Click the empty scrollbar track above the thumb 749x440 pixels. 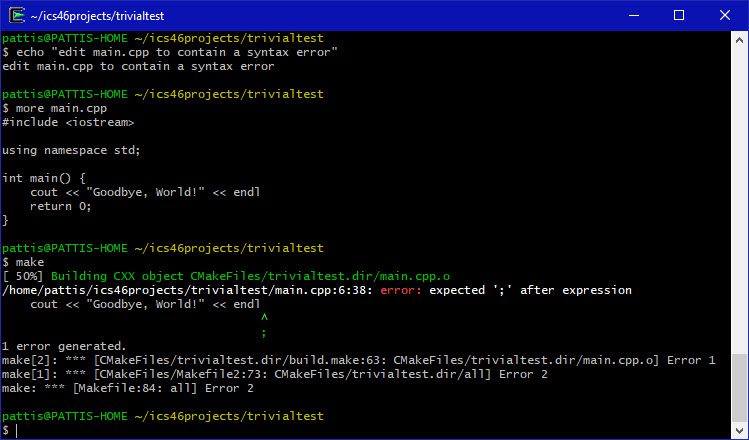pyautogui.click(x=740, y=200)
